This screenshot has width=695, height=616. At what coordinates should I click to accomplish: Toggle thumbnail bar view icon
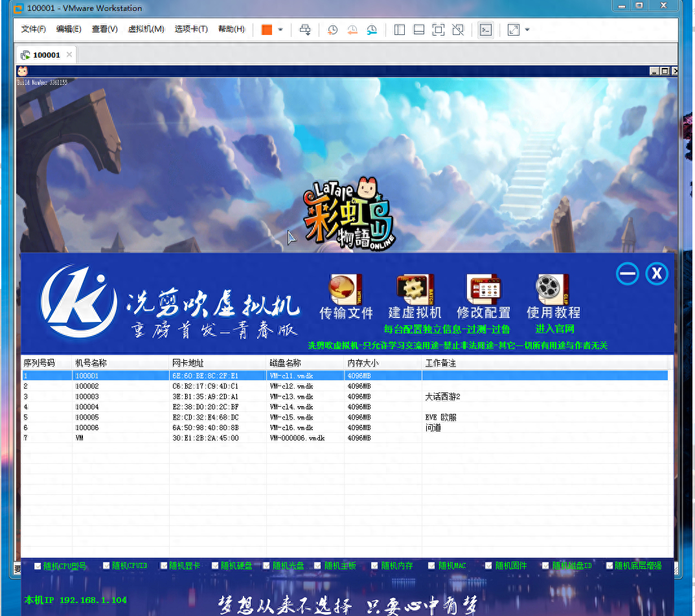(419, 30)
